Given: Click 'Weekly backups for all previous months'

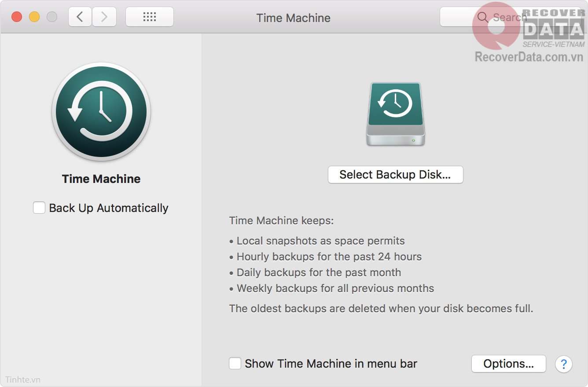Looking at the screenshot, I should point(332,288).
